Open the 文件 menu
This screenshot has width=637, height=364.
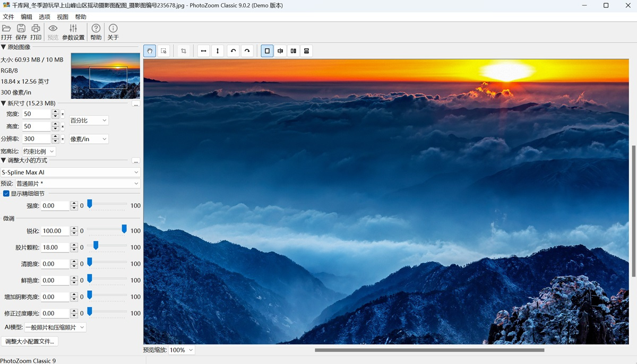8,17
